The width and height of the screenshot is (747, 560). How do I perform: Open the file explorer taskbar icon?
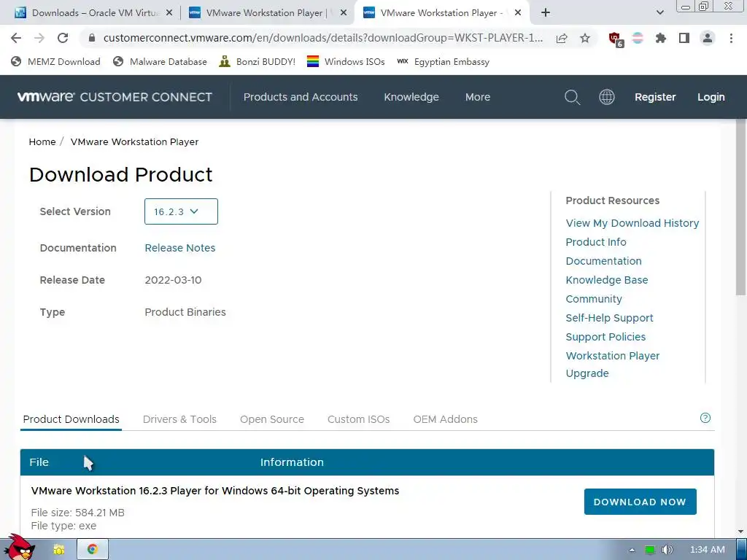coord(59,550)
